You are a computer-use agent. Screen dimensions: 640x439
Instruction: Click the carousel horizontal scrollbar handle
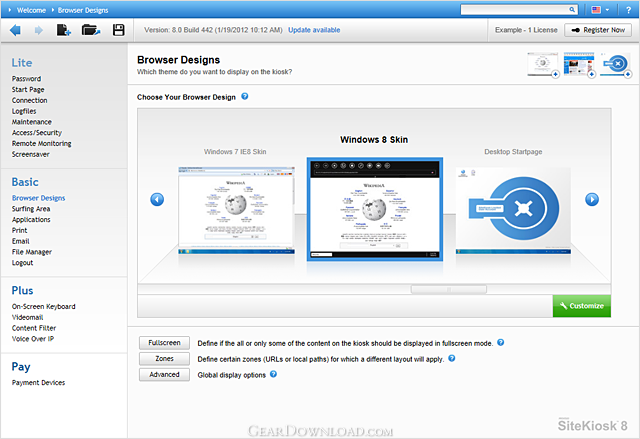(449, 290)
